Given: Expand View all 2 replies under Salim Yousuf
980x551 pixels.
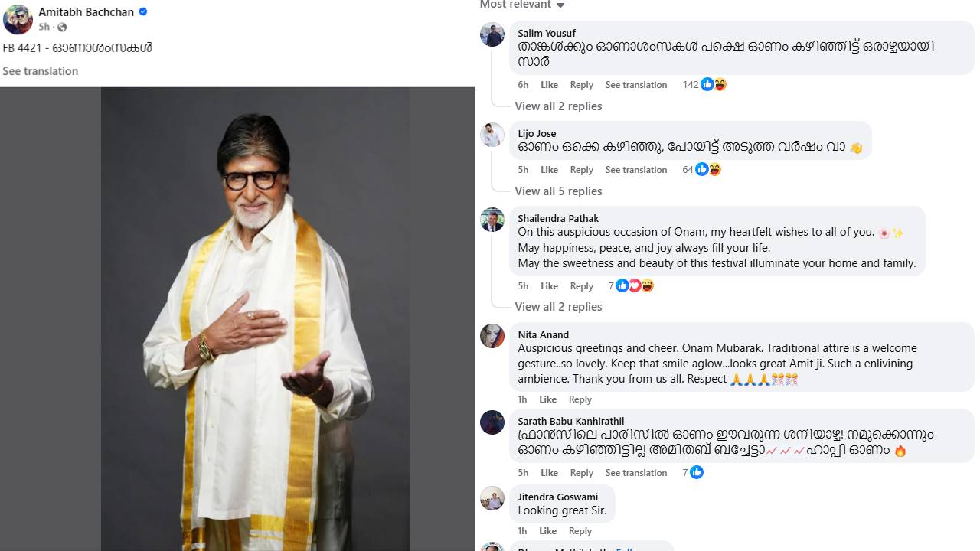Looking at the screenshot, I should click(x=558, y=106).
